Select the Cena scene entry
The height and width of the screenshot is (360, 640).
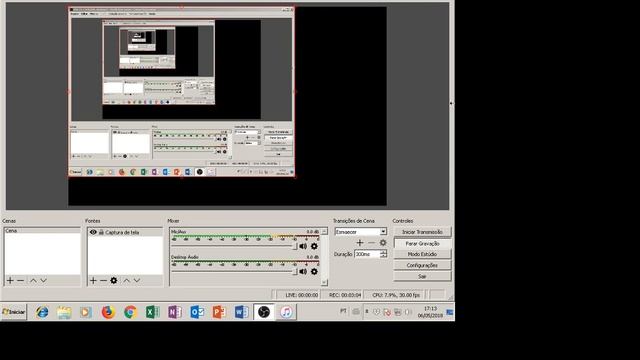[x=42, y=231]
